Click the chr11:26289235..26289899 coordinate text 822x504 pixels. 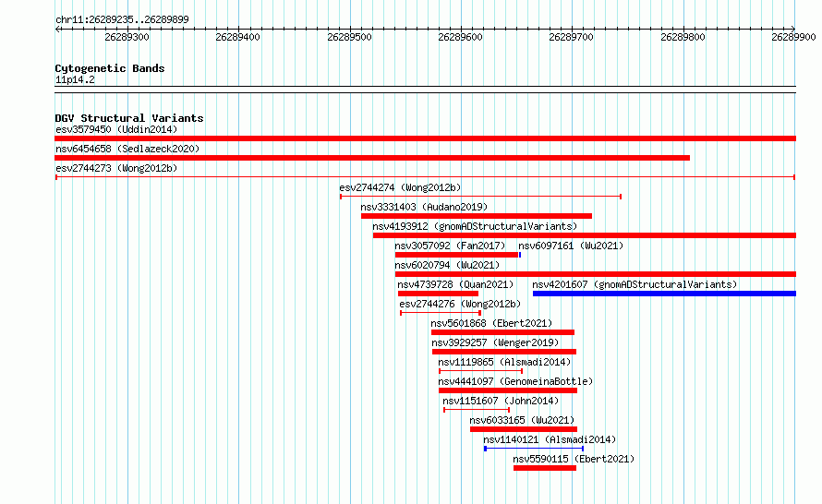click(122, 20)
